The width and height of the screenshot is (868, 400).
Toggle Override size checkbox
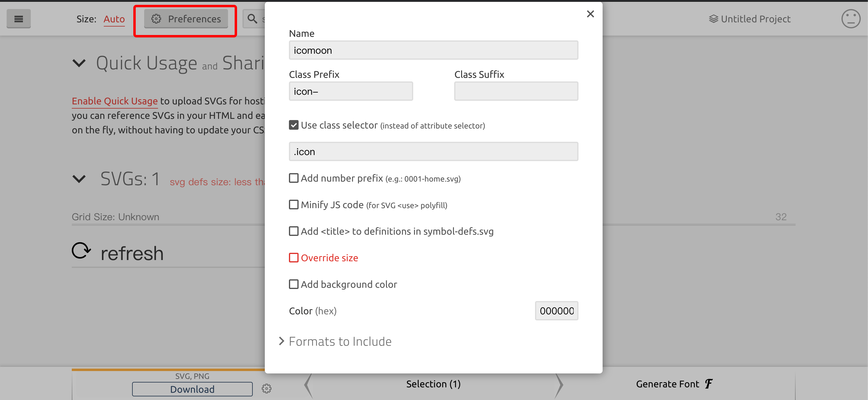coord(293,258)
